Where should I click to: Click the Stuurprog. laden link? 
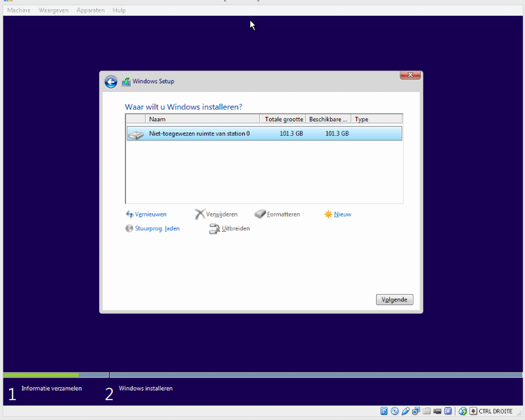(157, 228)
